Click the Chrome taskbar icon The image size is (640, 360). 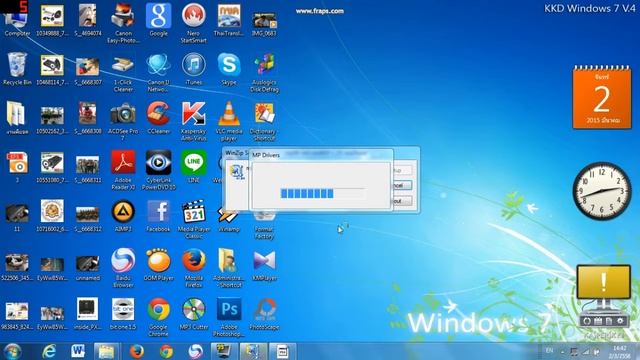[166, 351]
